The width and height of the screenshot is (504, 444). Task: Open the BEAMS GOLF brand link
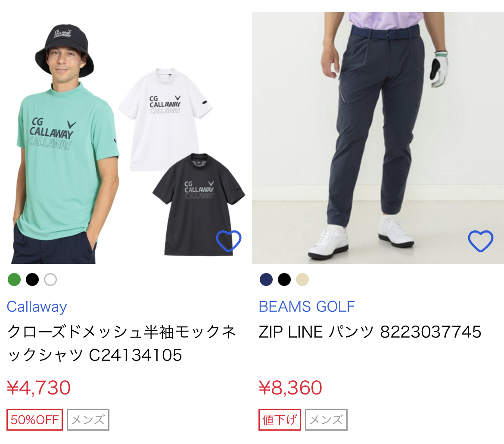click(307, 307)
